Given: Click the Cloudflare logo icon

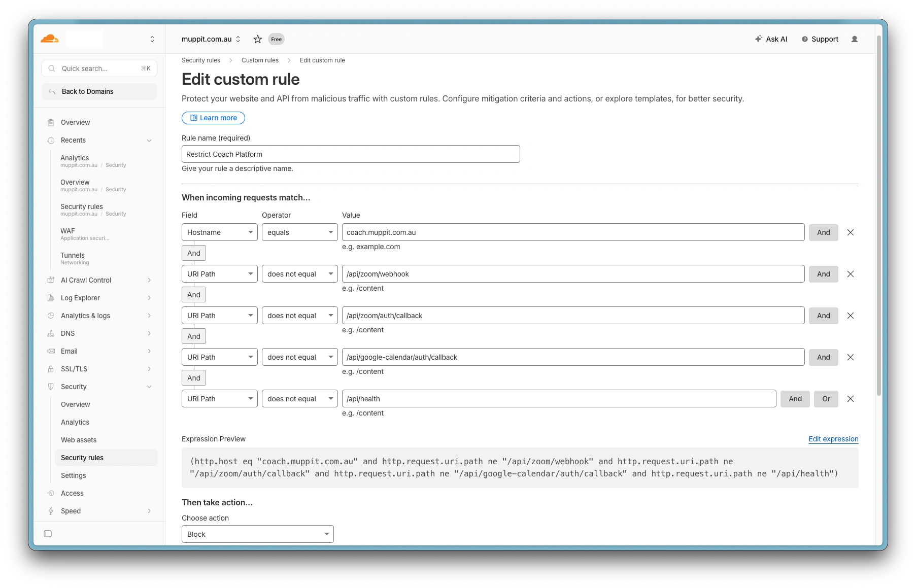Looking at the screenshot, I should click(x=50, y=39).
